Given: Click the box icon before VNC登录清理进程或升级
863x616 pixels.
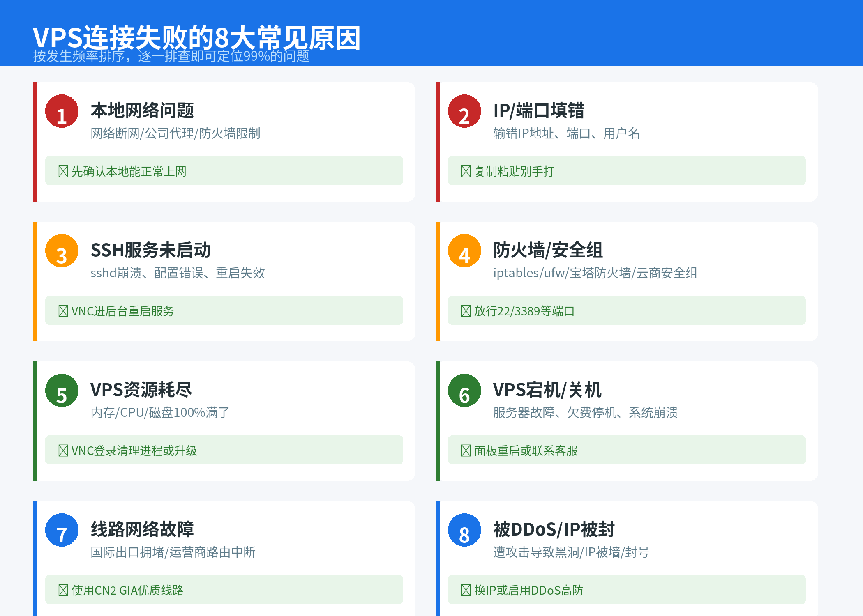Looking at the screenshot, I should click(x=63, y=451).
